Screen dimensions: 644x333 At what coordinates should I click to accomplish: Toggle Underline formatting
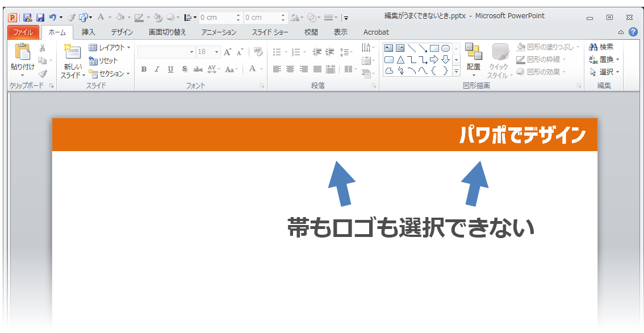click(170, 69)
